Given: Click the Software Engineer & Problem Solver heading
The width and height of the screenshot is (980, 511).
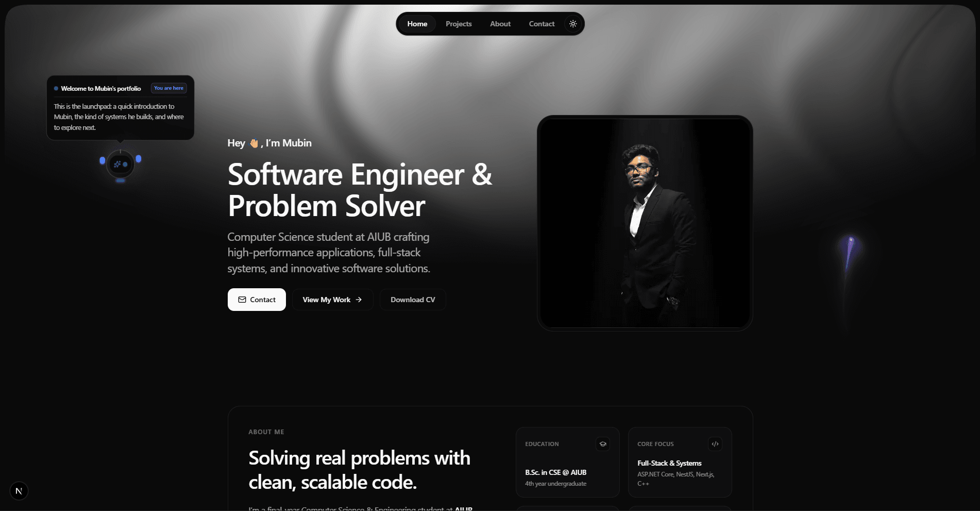Looking at the screenshot, I should tap(360, 190).
